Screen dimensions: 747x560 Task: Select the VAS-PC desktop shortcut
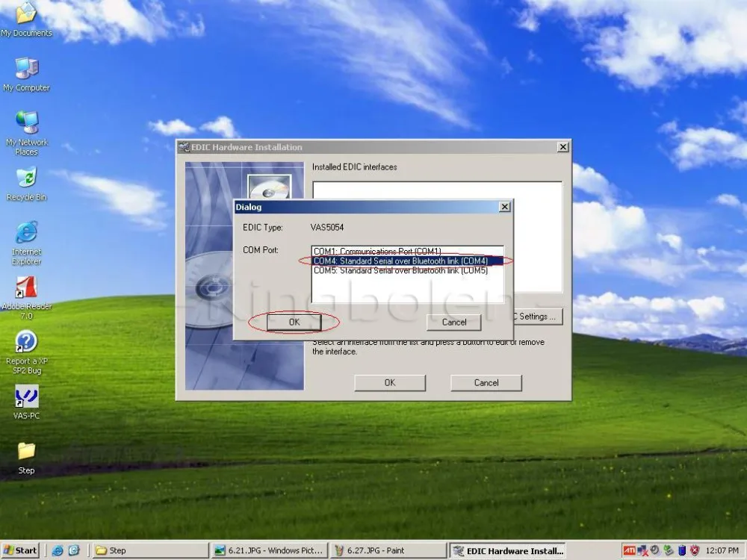(26, 402)
